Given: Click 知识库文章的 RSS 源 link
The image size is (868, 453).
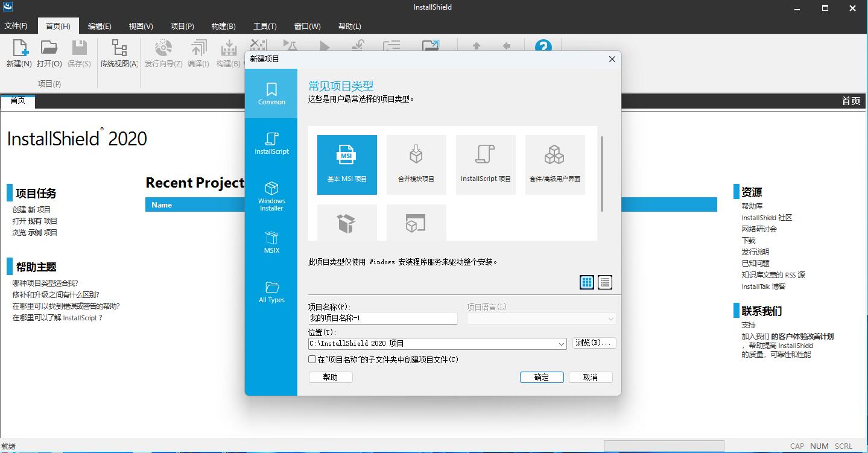Looking at the screenshot, I should (773, 274).
